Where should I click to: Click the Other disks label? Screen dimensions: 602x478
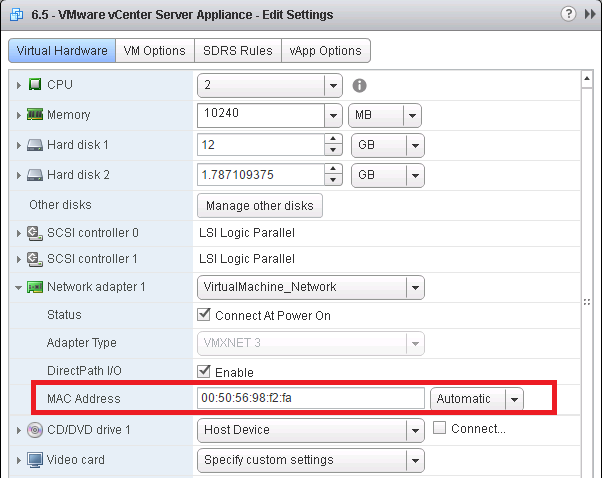[60, 205]
